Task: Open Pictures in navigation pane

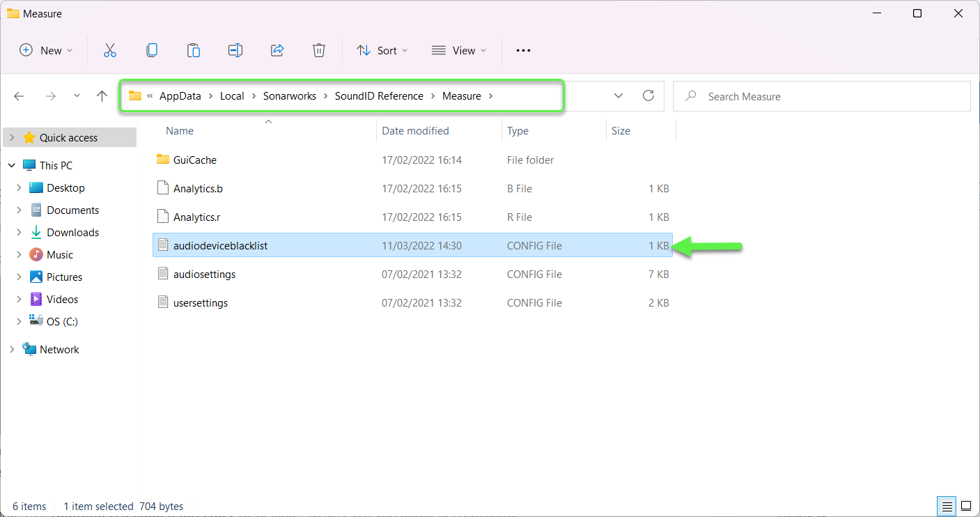Action: [x=64, y=277]
